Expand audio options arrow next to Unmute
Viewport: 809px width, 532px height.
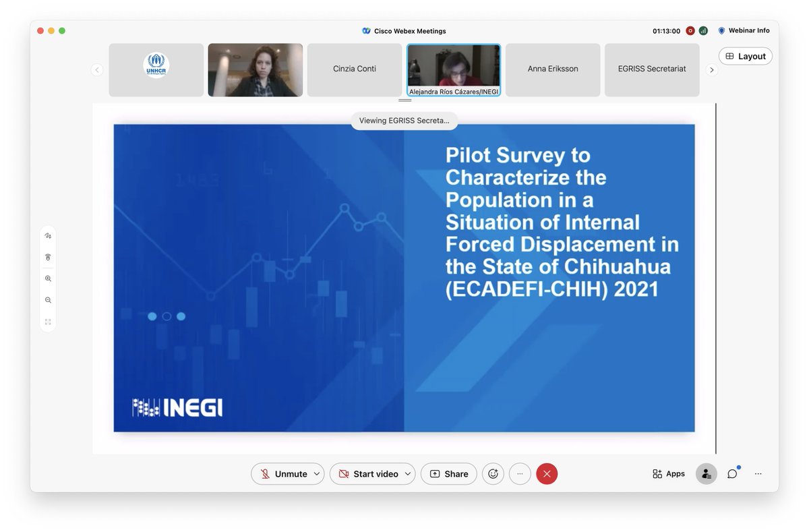[x=317, y=474]
